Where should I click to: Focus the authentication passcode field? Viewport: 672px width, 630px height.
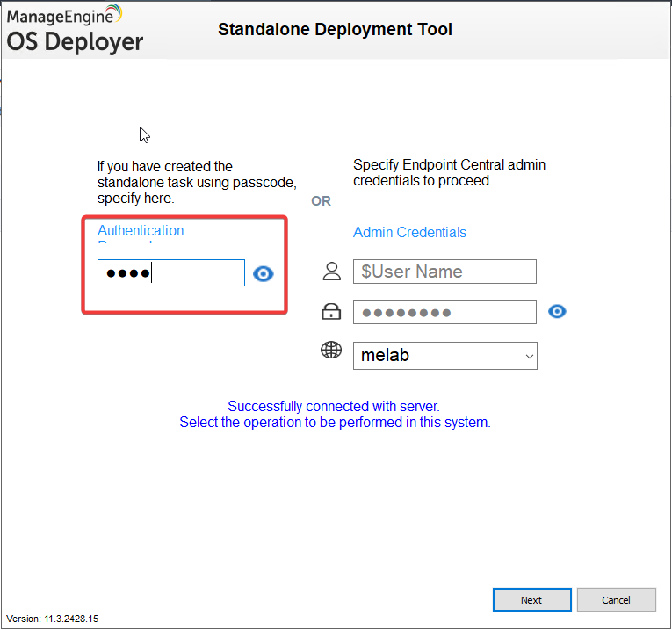[170, 273]
